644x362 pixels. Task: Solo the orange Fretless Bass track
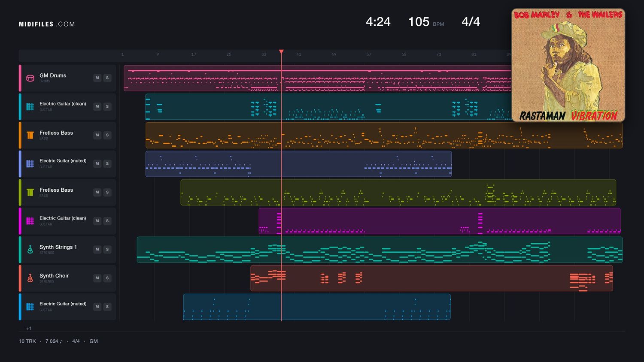107,135
